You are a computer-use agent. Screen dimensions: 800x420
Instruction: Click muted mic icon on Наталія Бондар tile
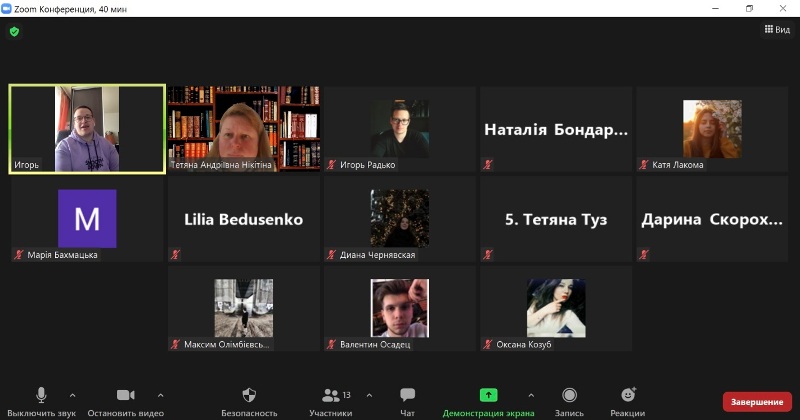(488, 165)
